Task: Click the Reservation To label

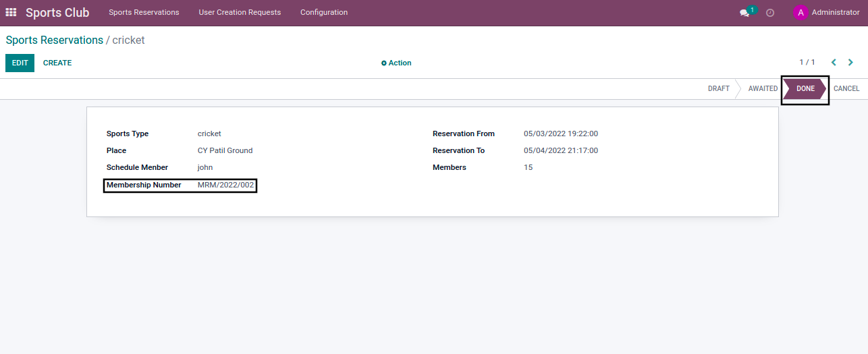Action: pos(459,150)
